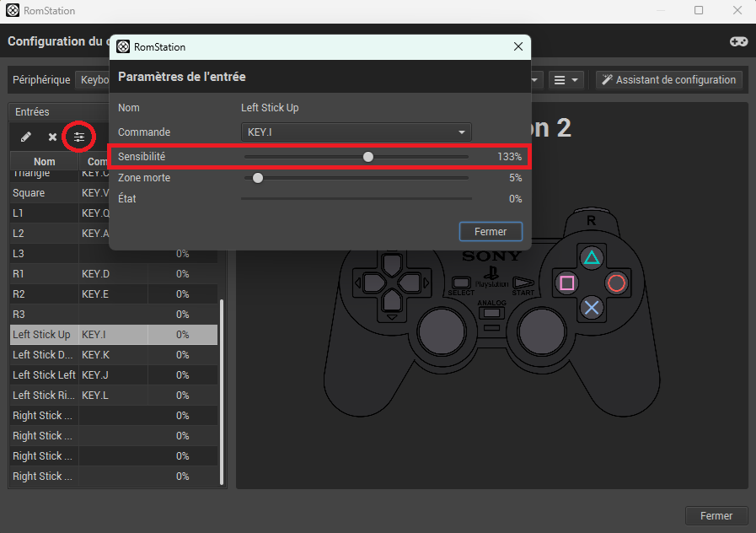Click the X delete icon in Entrées panel

[52, 137]
